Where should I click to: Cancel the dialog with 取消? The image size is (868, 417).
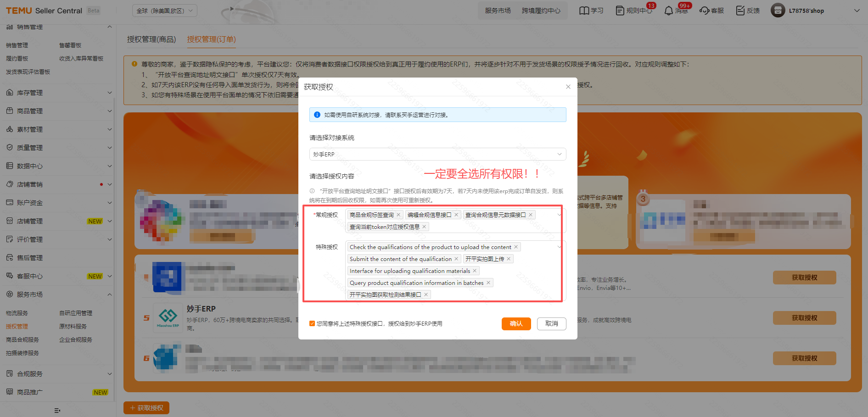point(552,323)
